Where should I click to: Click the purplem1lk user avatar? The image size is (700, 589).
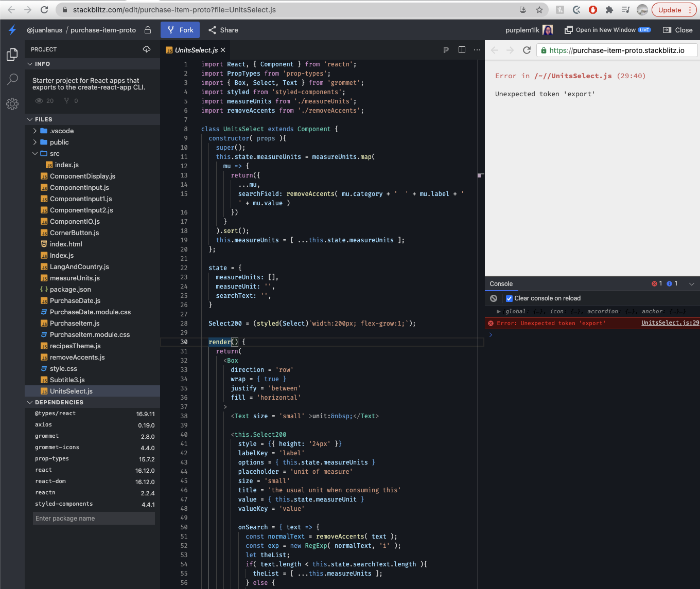coord(548,30)
